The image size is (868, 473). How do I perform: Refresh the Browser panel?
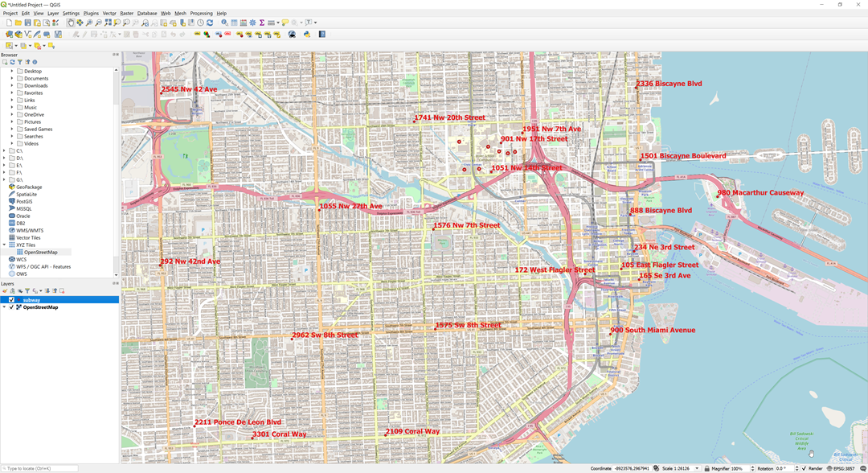[x=12, y=62]
